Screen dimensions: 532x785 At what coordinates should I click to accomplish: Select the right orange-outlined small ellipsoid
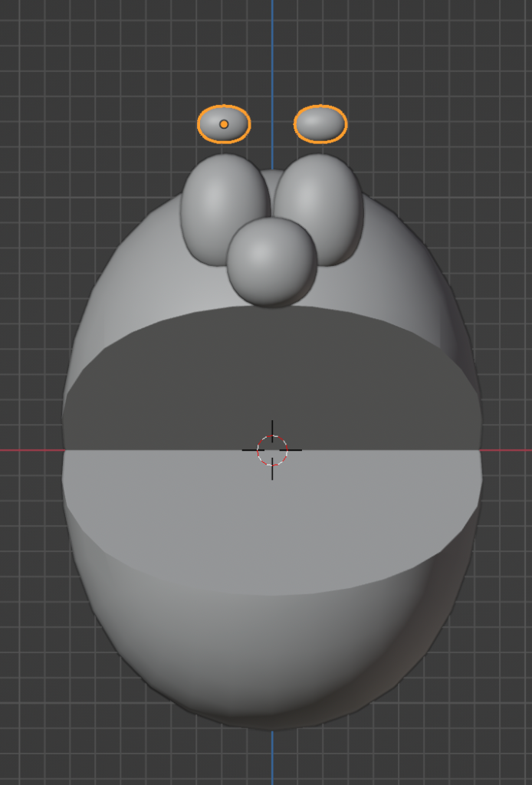click(x=320, y=124)
